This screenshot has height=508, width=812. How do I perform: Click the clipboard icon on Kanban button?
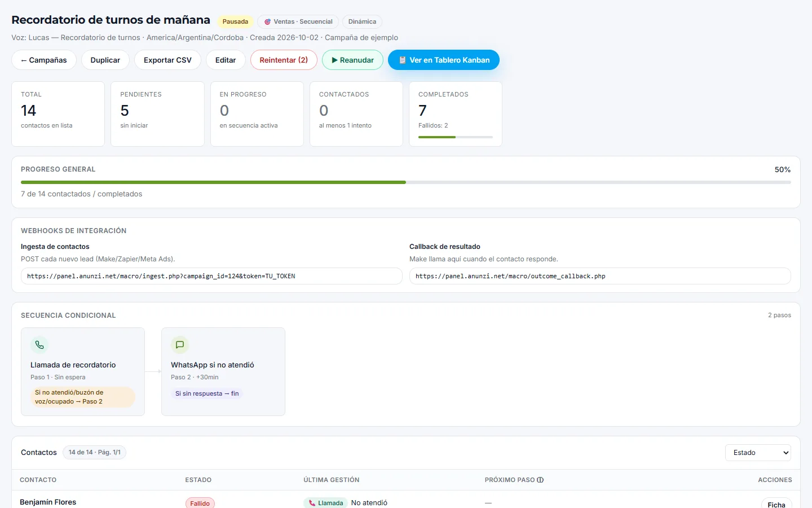403,60
